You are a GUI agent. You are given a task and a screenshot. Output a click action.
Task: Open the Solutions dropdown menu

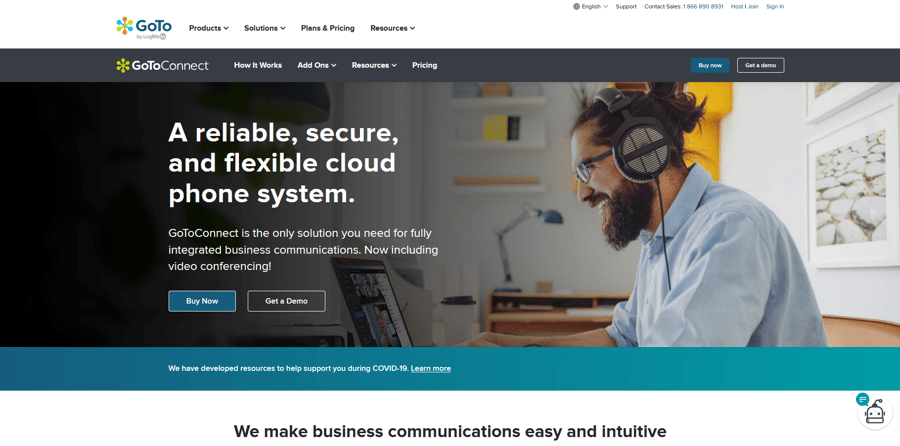tap(265, 28)
